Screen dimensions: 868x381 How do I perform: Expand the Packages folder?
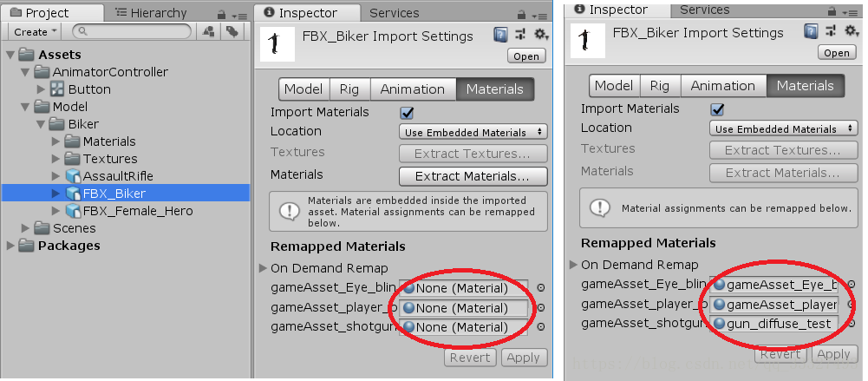coord(10,246)
